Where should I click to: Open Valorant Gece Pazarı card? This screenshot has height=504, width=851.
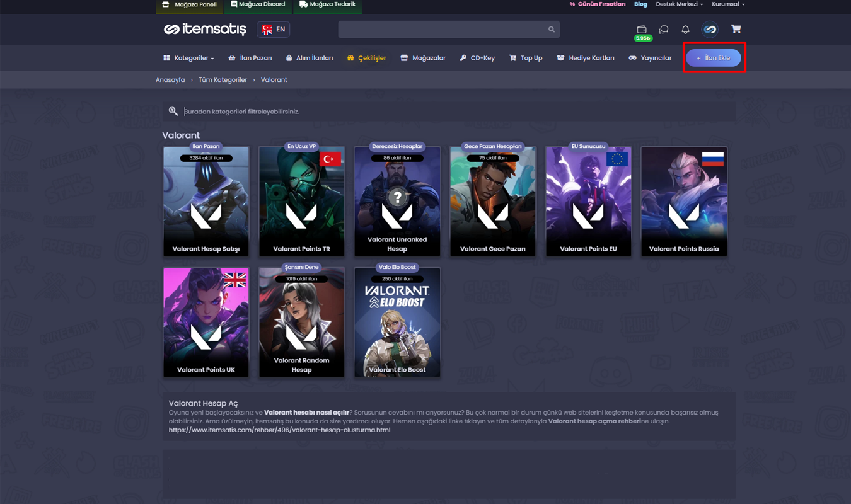tap(492, 202)
